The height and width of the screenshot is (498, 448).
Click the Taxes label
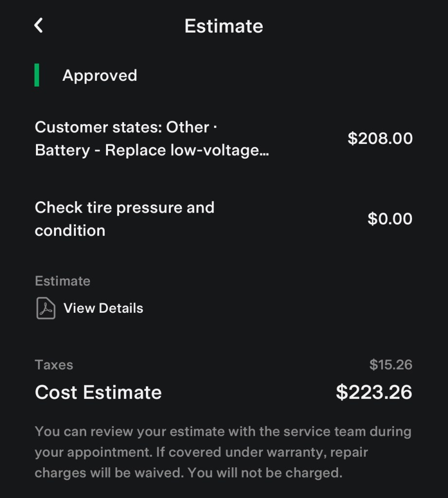(54, 365)
